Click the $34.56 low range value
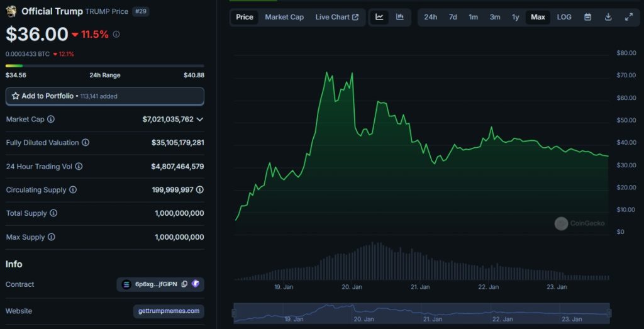 [x=16, y=75]
